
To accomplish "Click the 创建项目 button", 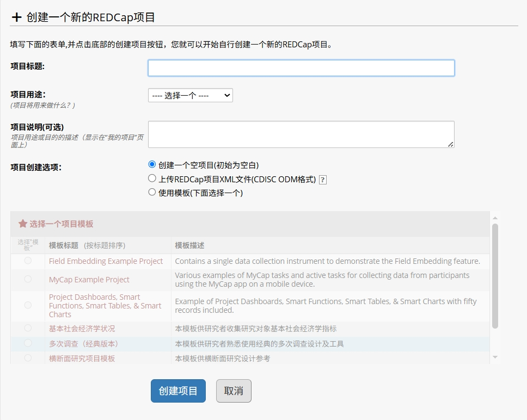I will pos(178,391).
